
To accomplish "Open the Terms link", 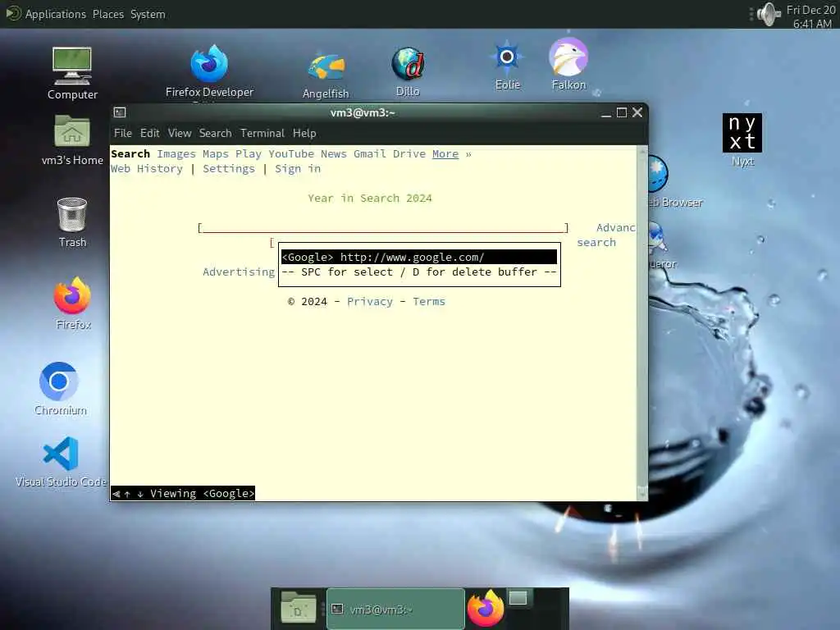I will [428, 302].
